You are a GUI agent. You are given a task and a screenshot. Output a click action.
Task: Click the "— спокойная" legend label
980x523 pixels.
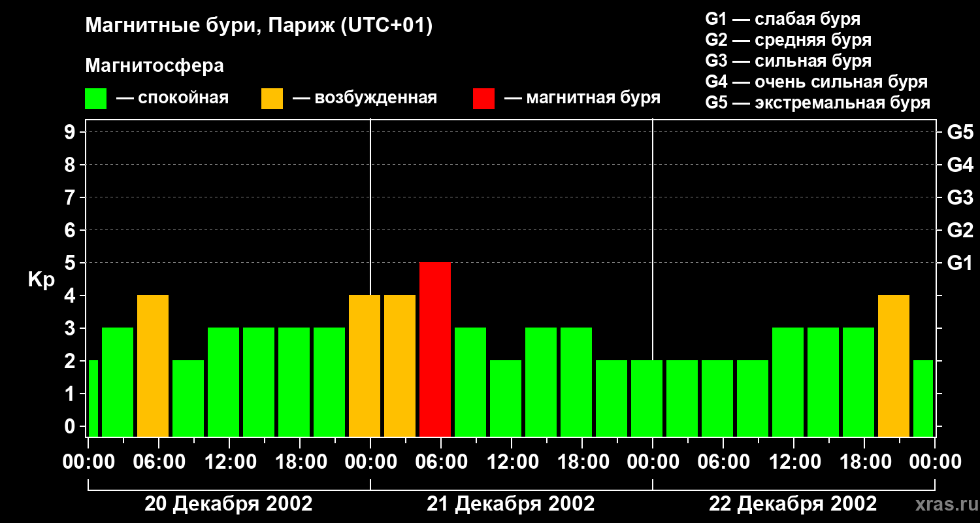172,98
